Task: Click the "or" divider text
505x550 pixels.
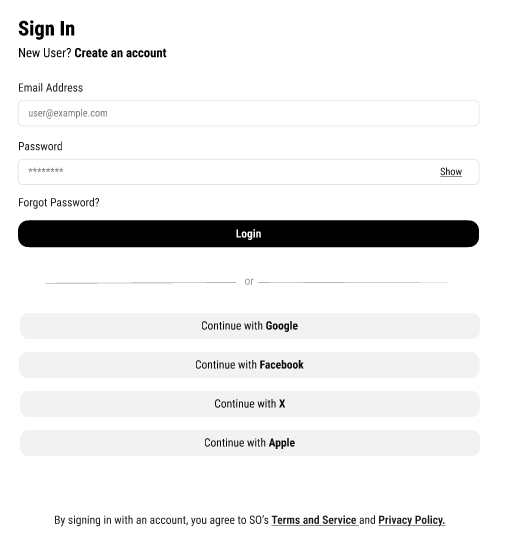Action: point(249,282)
